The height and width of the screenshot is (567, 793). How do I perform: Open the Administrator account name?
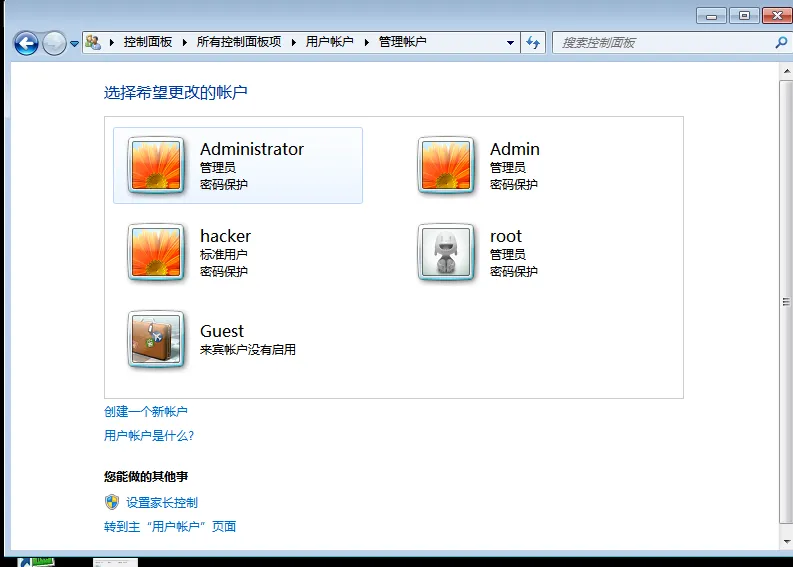coord(252,149)
